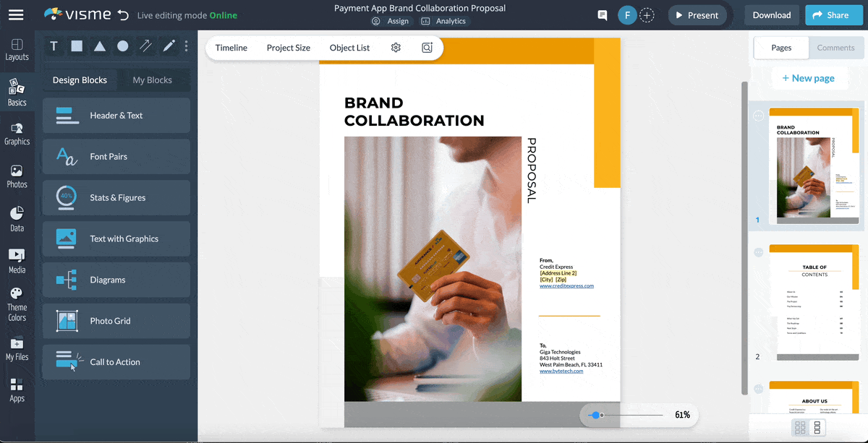868x443 pixels.
Task: Expand the more drawing tools ellipsis
Action: (186, 46)
